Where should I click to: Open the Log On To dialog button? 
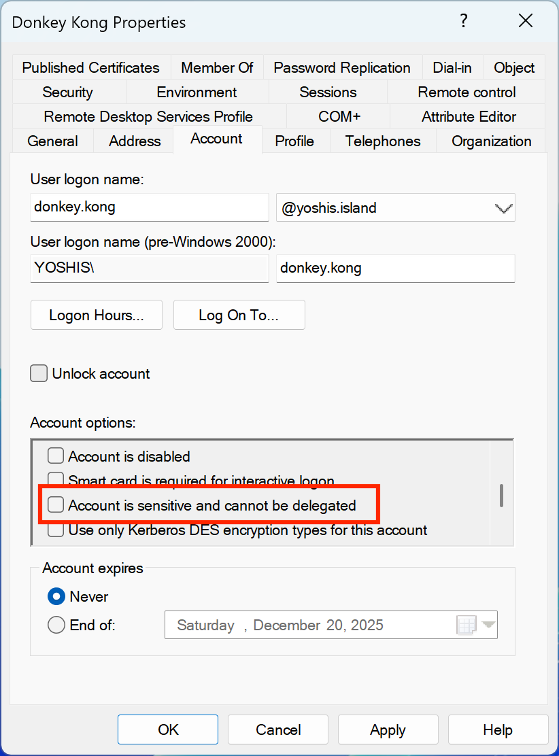point(239,315)
